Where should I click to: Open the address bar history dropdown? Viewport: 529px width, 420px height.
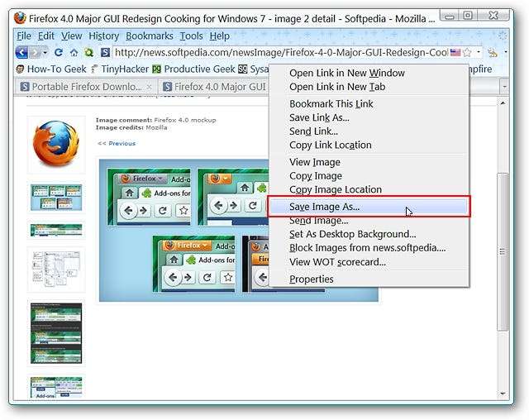tap(479, 52)
